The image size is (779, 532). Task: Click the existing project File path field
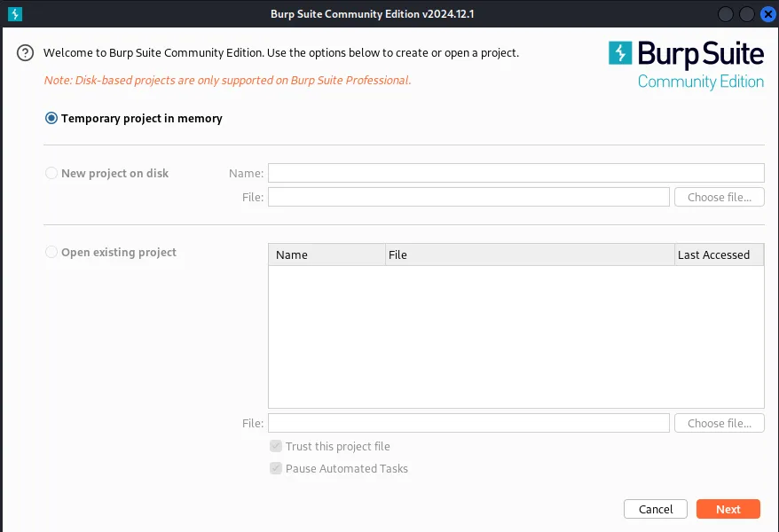pyautogui.click(x=468, y=423)
